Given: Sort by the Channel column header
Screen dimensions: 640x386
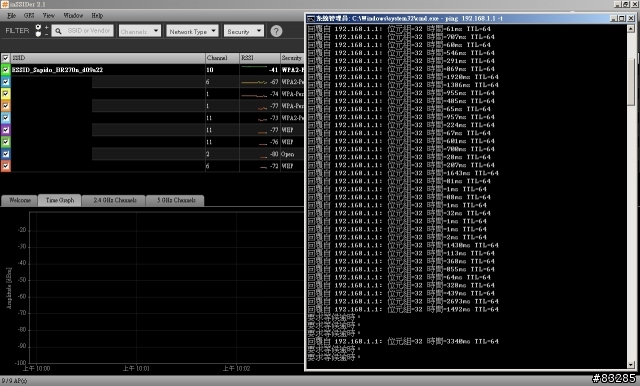Looking at the screenshot, I should click(222, 58).
